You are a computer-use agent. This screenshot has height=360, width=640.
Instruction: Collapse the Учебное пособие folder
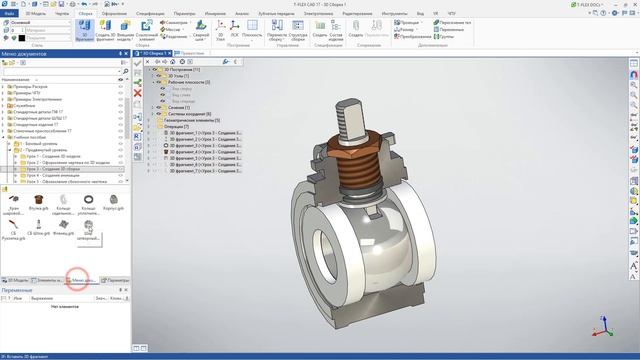(3, 137)
